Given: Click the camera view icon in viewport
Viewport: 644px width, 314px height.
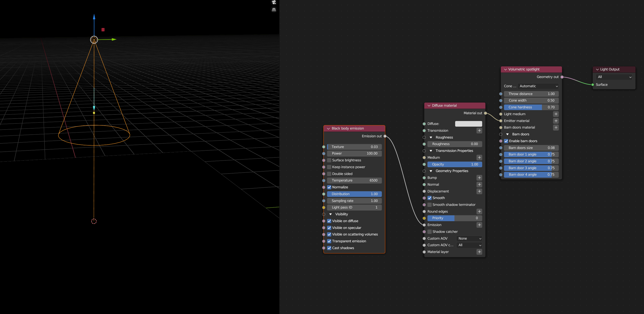Looking at the screenshot, I should [x=274, y=2].
